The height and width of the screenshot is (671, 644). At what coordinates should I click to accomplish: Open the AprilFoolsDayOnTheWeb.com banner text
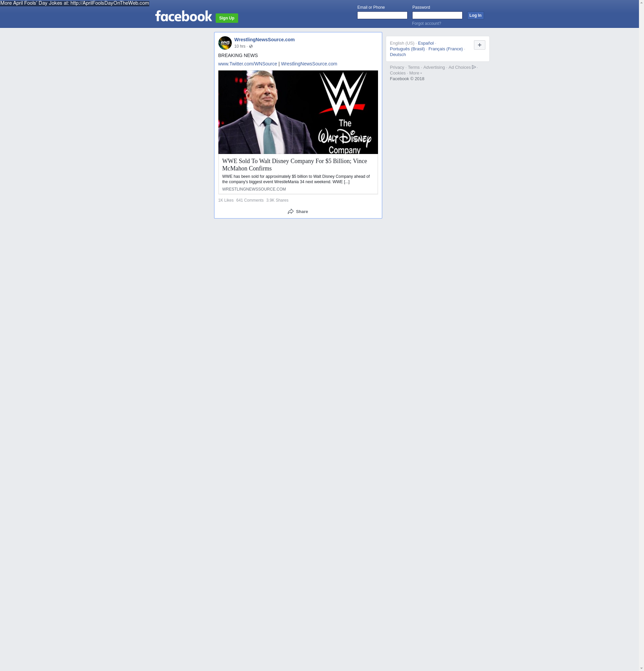(x=74, y=3)
